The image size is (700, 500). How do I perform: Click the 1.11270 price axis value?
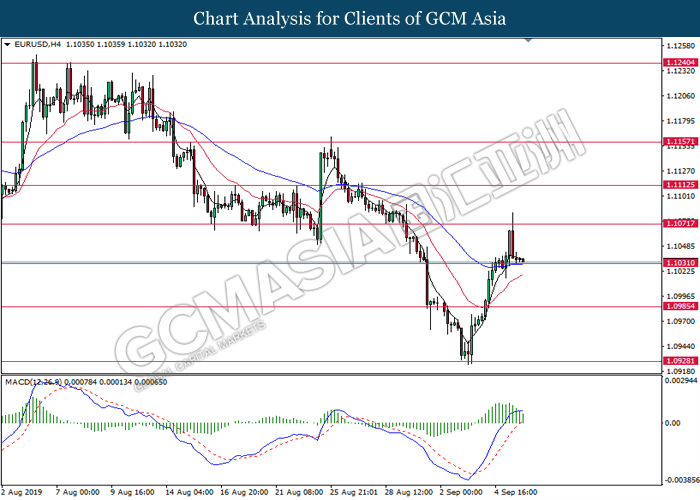tap(681, 171)
